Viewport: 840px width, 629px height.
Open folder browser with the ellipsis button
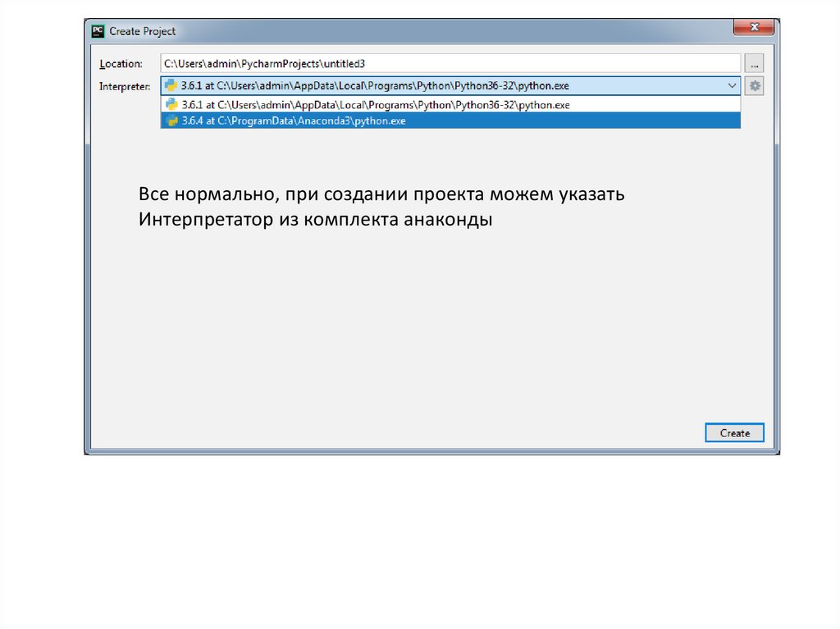[x=754, y=63]
